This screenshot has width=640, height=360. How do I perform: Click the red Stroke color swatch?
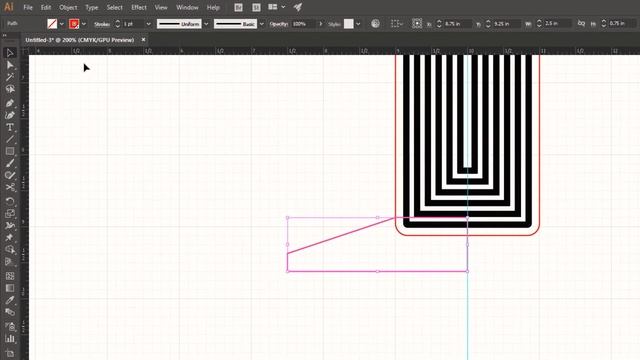74,24
